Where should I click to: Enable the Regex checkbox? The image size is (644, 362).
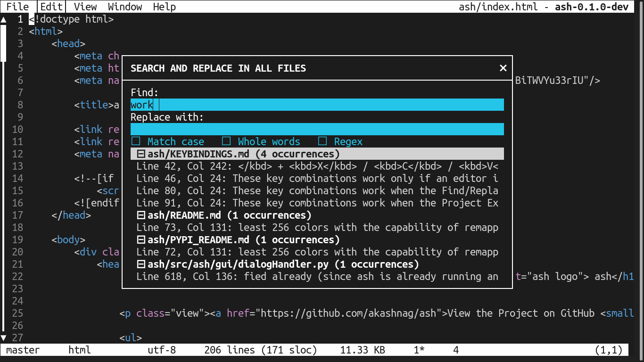[x=323, y=141]
